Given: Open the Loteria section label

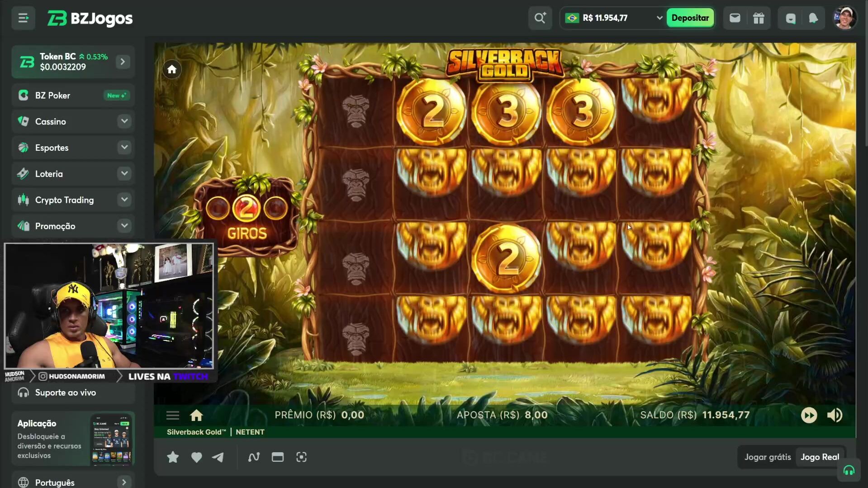Looking at the screenshot, I should (x=49, y=174).
